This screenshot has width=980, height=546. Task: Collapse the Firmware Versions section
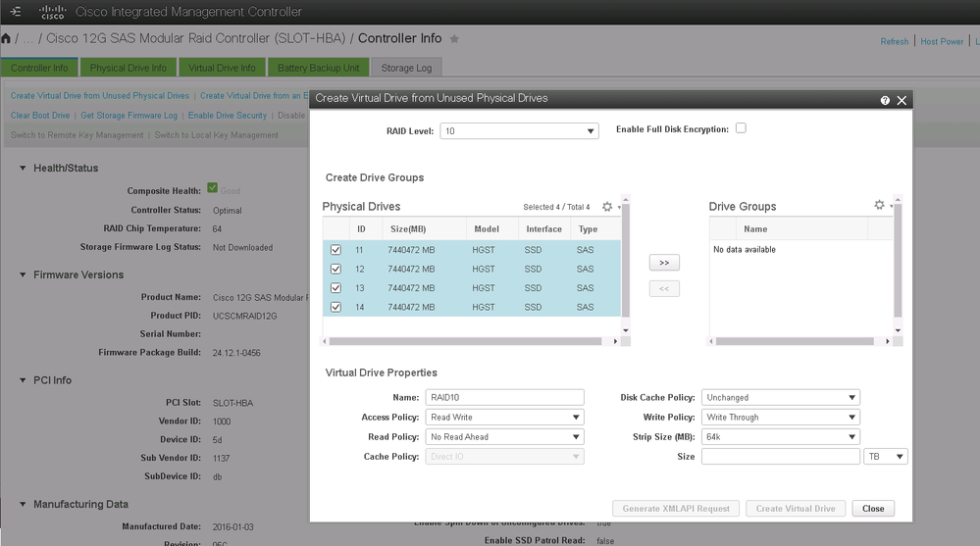coord(23,274)
